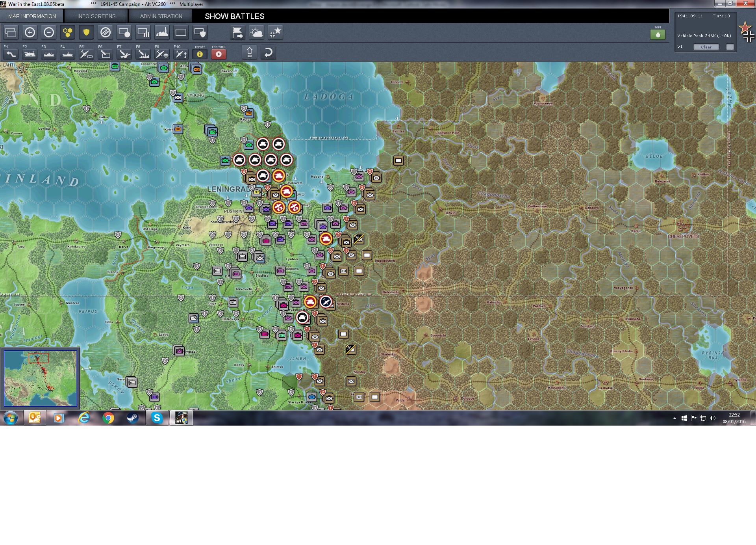Click the Clear button

click(706, 47)
